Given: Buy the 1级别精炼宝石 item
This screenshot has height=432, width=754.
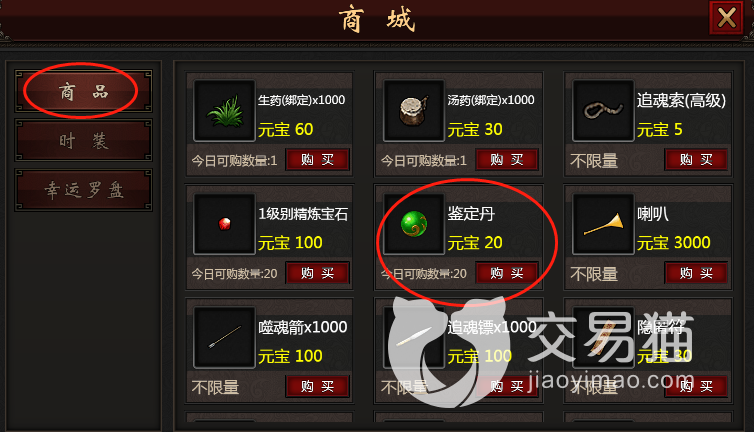Looking at the screenshot, I should (317, 273).
